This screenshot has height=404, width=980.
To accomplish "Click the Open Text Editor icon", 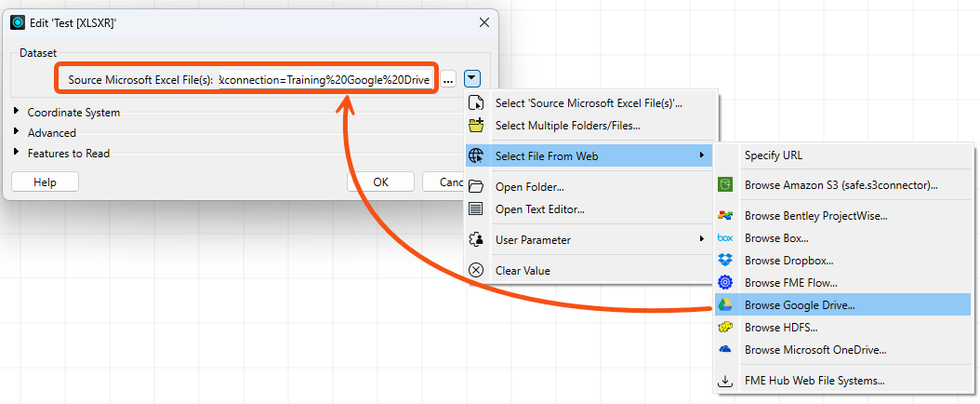I will [x=476, y=209].
